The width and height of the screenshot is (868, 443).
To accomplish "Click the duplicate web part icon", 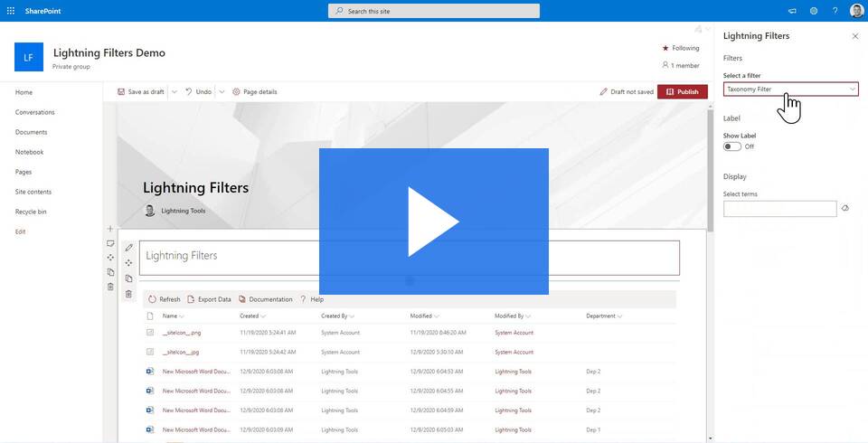I will (128, 278).
